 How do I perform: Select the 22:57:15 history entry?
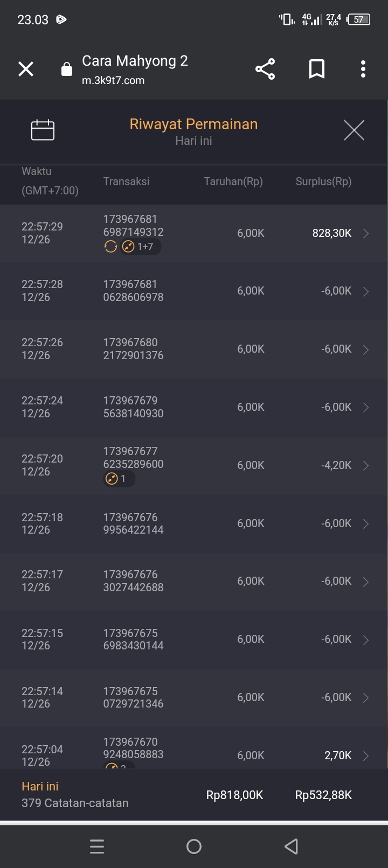(x=194, y=640)
